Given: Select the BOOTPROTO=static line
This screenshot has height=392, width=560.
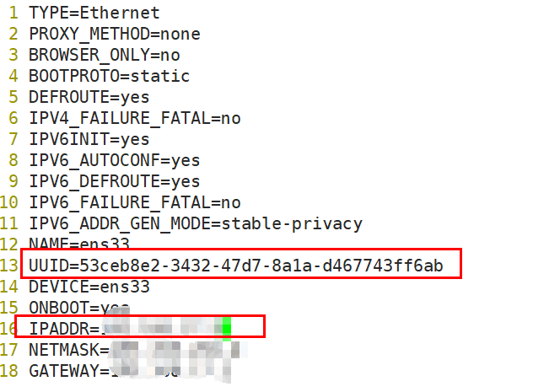Looking at the screenshot, I should [110, 77].
